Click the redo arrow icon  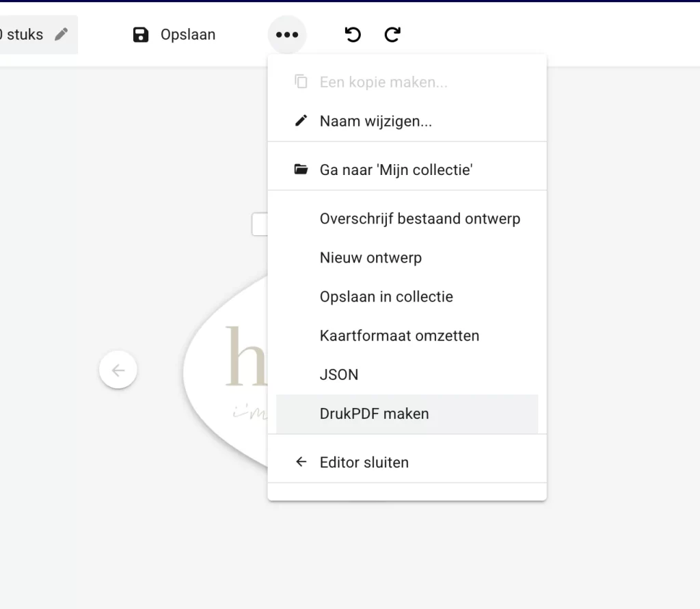tap(392, 35)
